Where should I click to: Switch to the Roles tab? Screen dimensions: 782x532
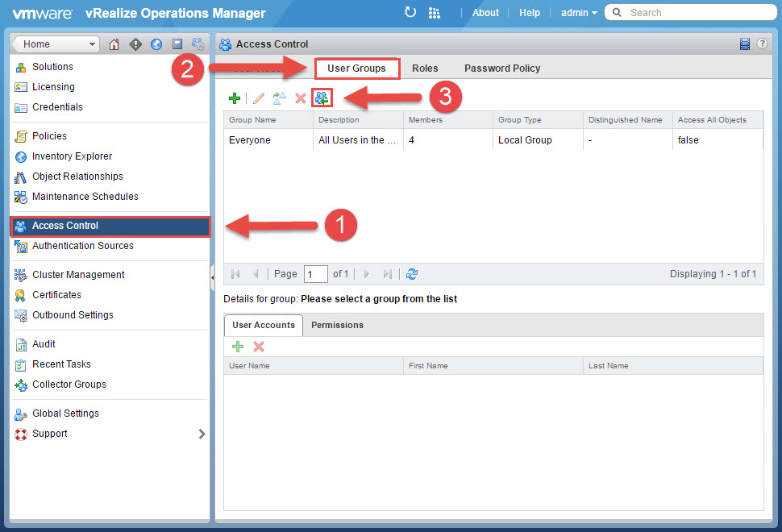(425, 69)
